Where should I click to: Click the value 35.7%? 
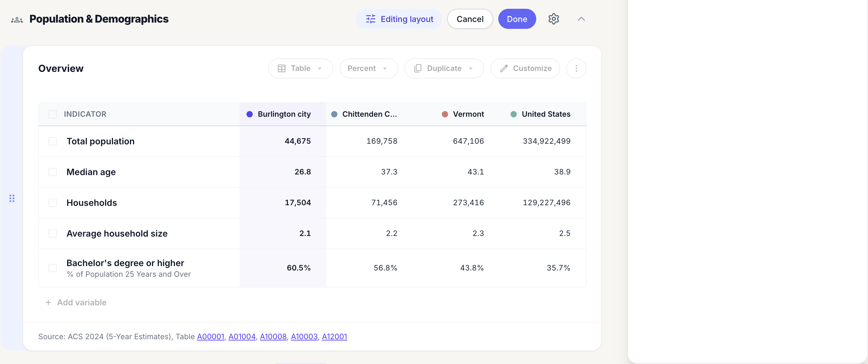(558, 268)
